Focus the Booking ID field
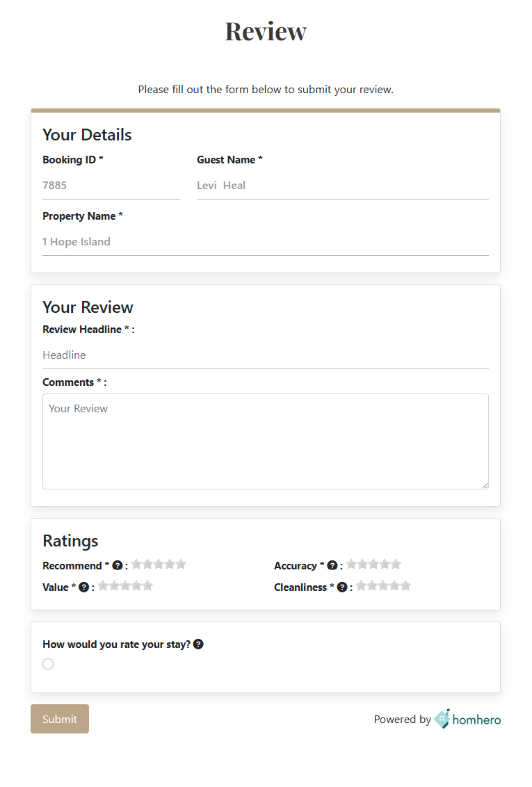The height and width of the screenshot is (787, 532). tap(111, 186)
